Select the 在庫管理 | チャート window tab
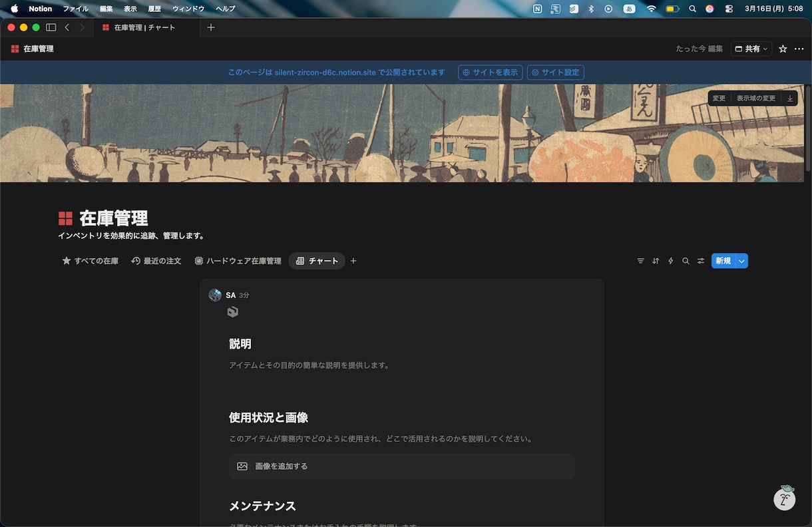Image resolution: width=812 pixels, height=527 pixels. pyautogui.click(x=145, y=27)
